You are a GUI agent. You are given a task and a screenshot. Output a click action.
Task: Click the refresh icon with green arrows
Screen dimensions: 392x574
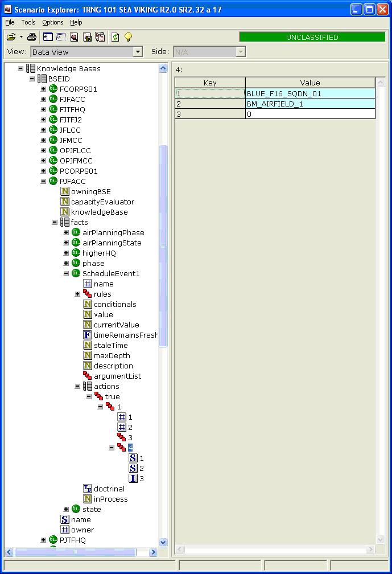pos(115,37)
